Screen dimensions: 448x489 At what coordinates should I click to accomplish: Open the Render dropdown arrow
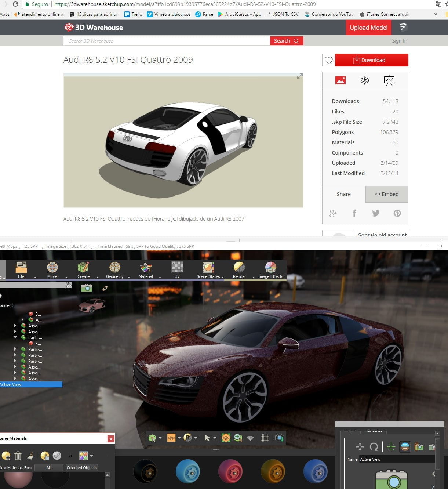[254, 277]
